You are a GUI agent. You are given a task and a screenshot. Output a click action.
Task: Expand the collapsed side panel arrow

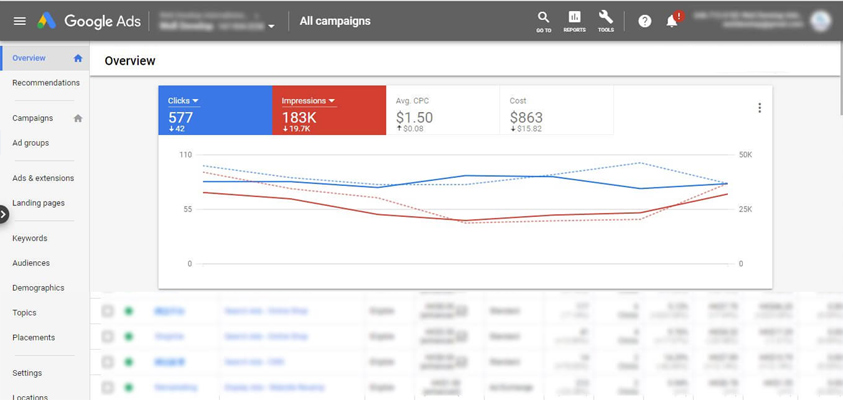(x=4, y=213)
